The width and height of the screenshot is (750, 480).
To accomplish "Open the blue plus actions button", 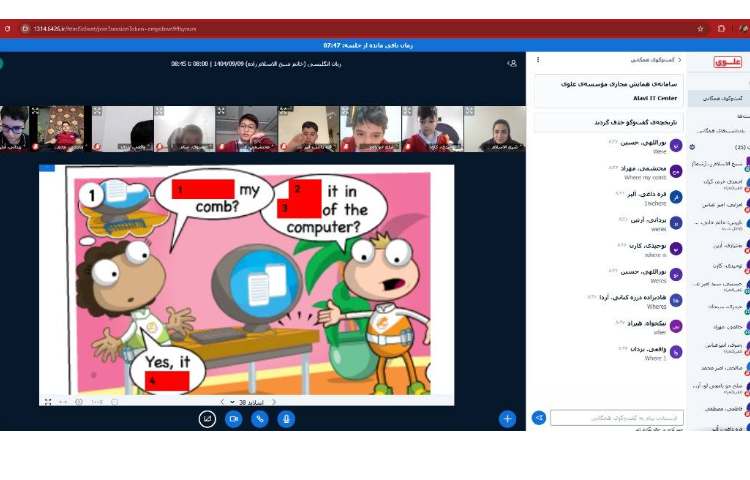I will coord(508,419).
